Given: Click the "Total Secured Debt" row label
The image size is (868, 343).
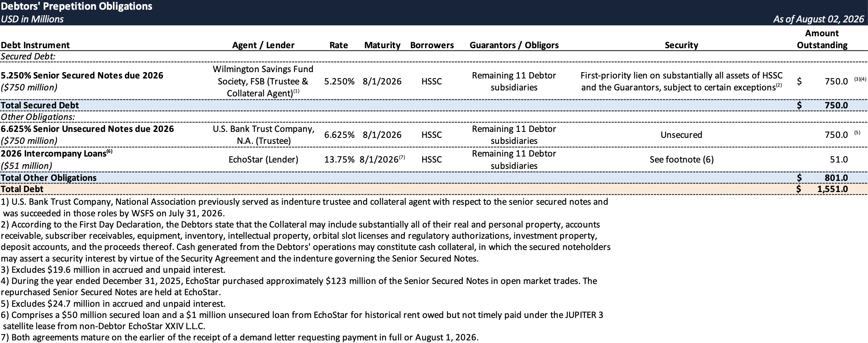Looking at the screenshot, I should 40,105.
